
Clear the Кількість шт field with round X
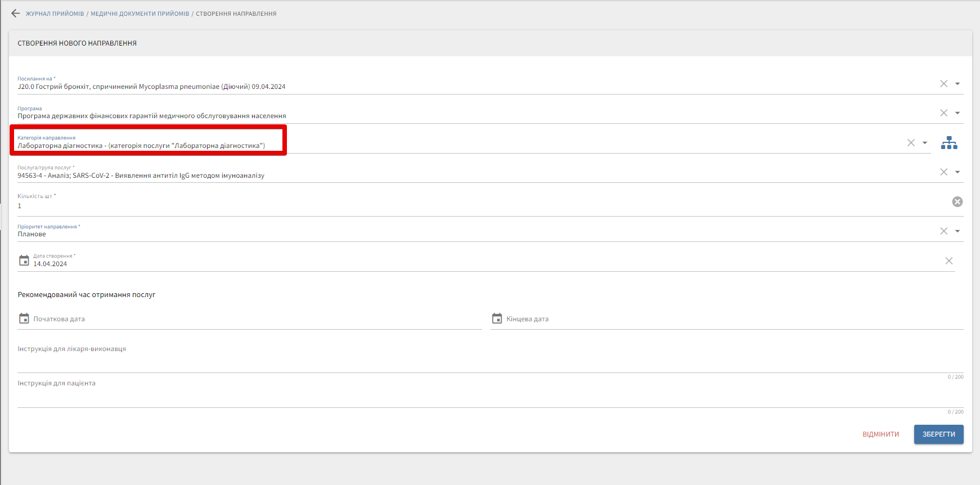point(957,202)
